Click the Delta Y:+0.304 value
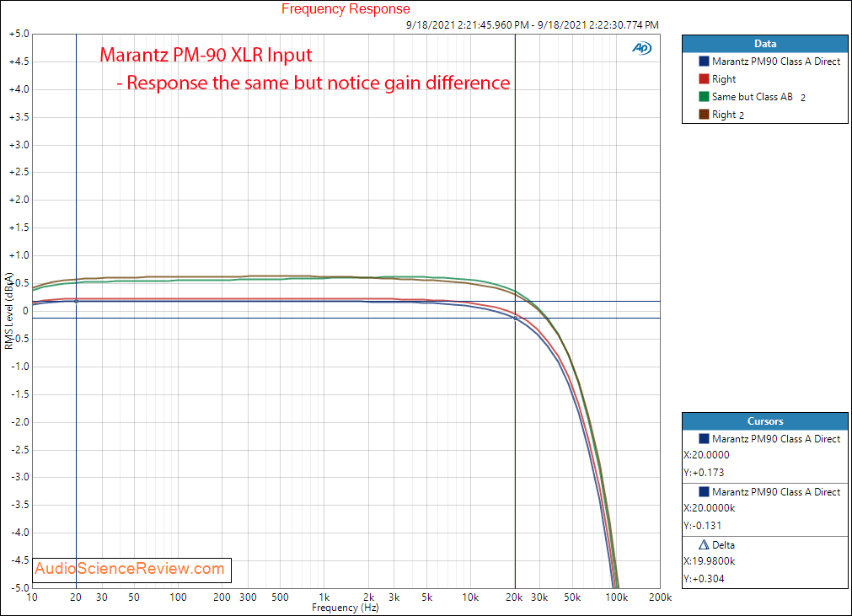The width and height of the screenshot is (852, 616). pos(705,579)
